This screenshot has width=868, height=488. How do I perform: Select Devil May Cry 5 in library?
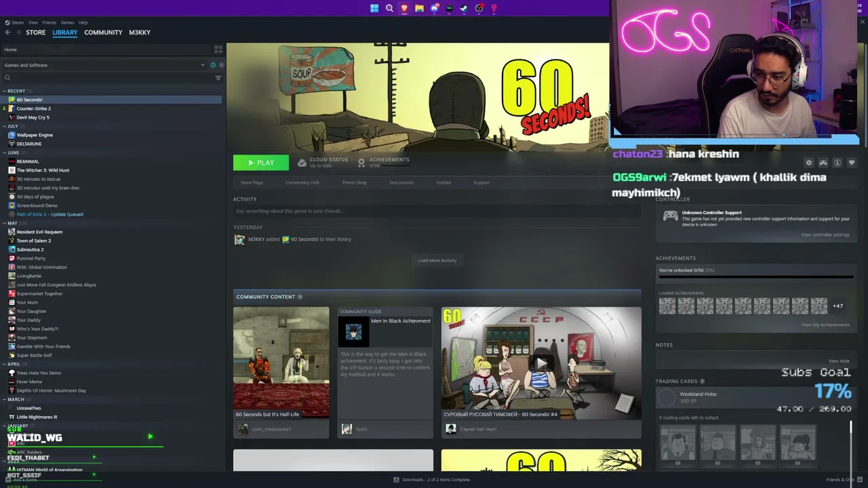[33, 117]
